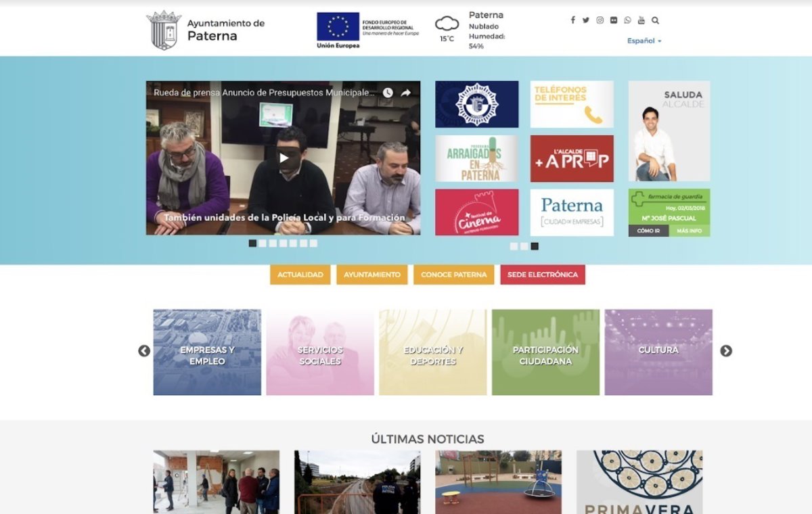The height and width of the screenshot is (514, 812).
Task: Advance category carousel with next arrow
Action: [726, 351]
